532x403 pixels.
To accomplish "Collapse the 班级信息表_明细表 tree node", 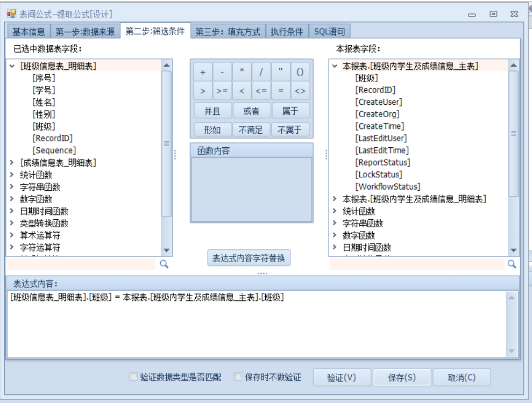I will 12,66.
